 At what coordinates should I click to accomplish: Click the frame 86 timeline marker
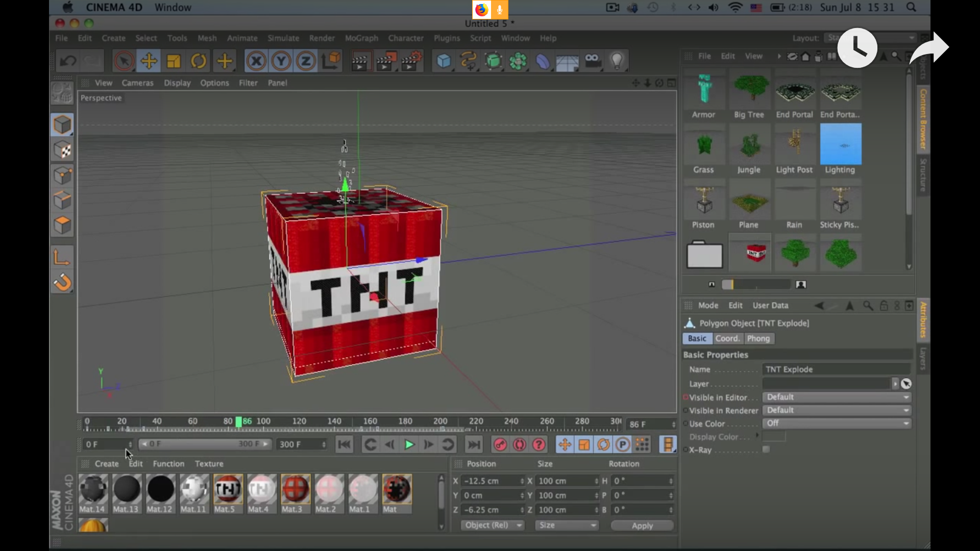pyautogui.click(x=239, y=422)
